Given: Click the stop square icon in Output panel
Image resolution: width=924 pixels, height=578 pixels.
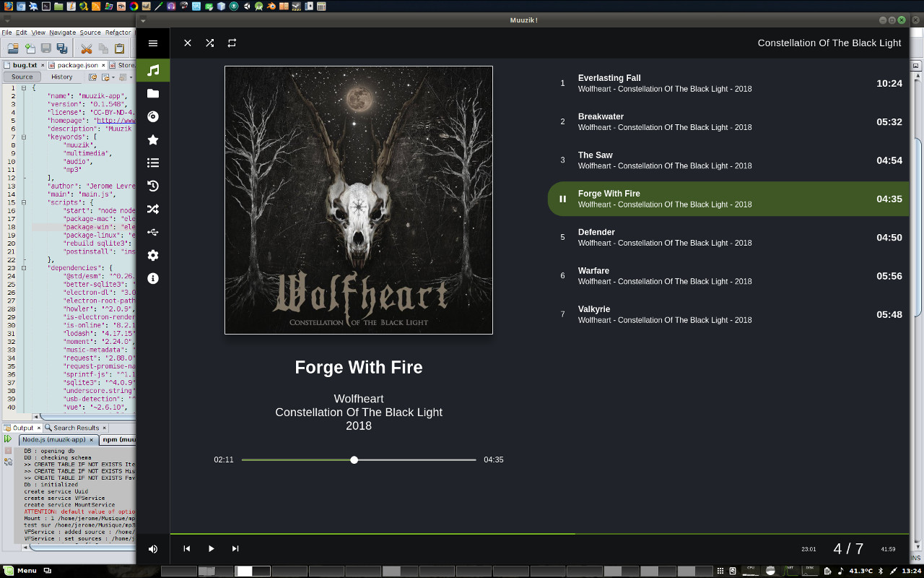Looking at the screenshot, I should [8, 450].
